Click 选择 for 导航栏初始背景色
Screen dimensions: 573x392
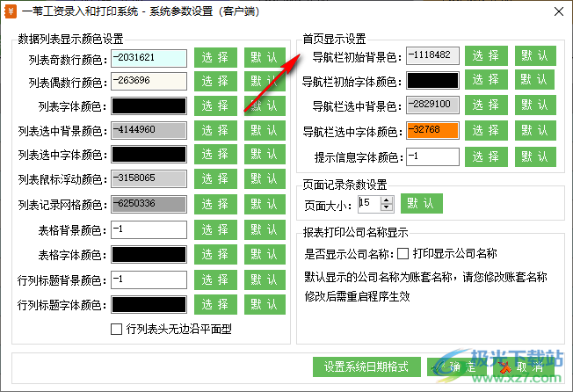tap(486, 56)
